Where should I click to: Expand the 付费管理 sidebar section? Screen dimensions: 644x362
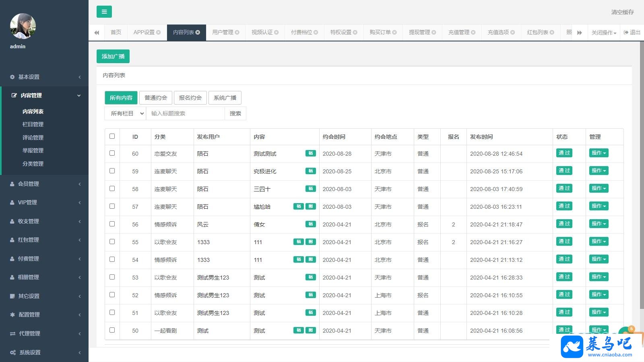[x=44, y=259]
